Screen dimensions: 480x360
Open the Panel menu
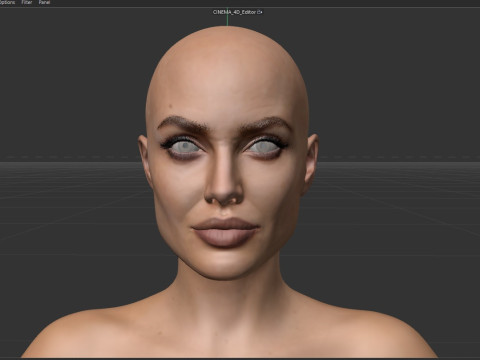pyautogui.click(x=44, y=2)
